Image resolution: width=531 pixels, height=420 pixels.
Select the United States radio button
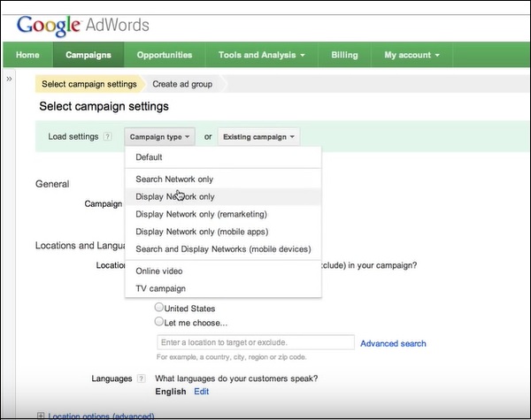159,308
